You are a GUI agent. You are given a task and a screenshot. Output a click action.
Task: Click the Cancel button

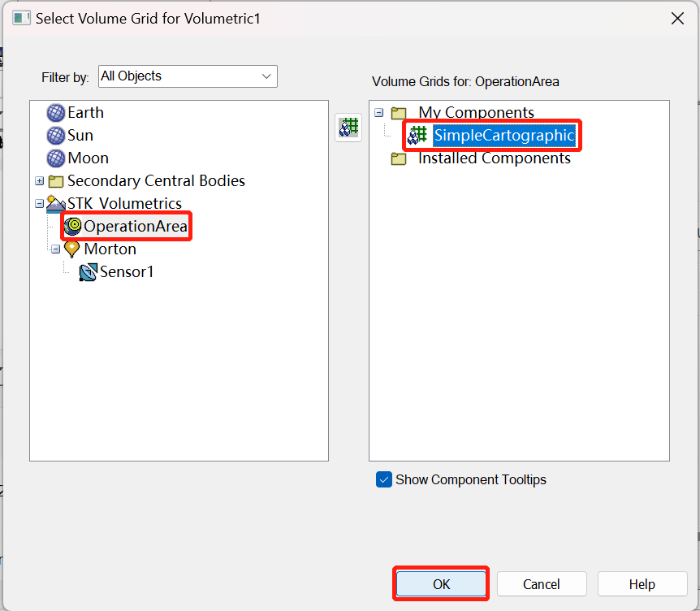point(541,584)
